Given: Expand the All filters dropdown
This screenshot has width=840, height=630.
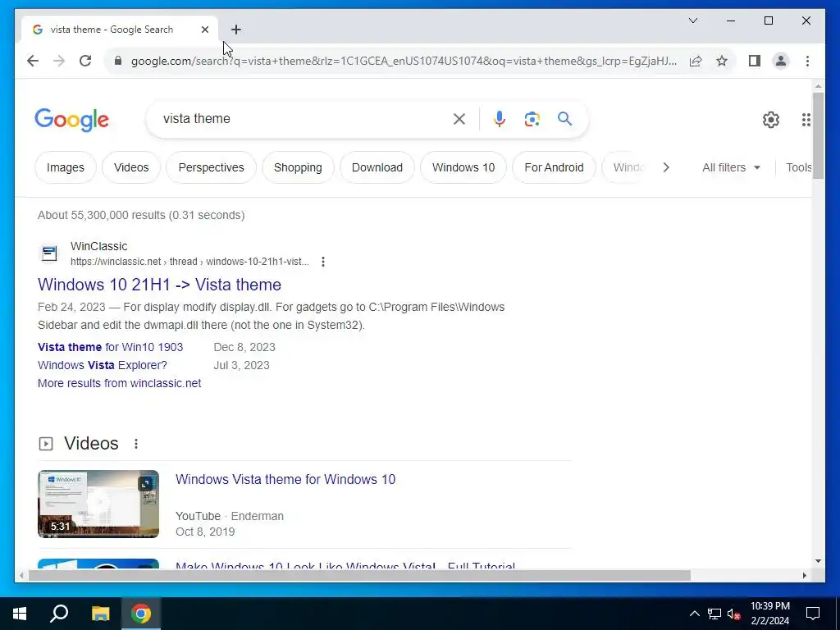Looking at the screenshot, I should (x=731, y=167).
